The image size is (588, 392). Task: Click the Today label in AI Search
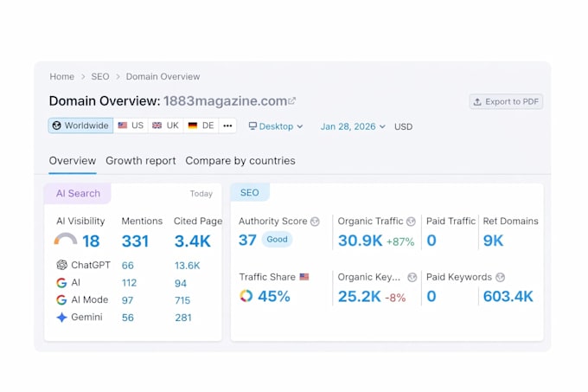(x=201, y=194)
